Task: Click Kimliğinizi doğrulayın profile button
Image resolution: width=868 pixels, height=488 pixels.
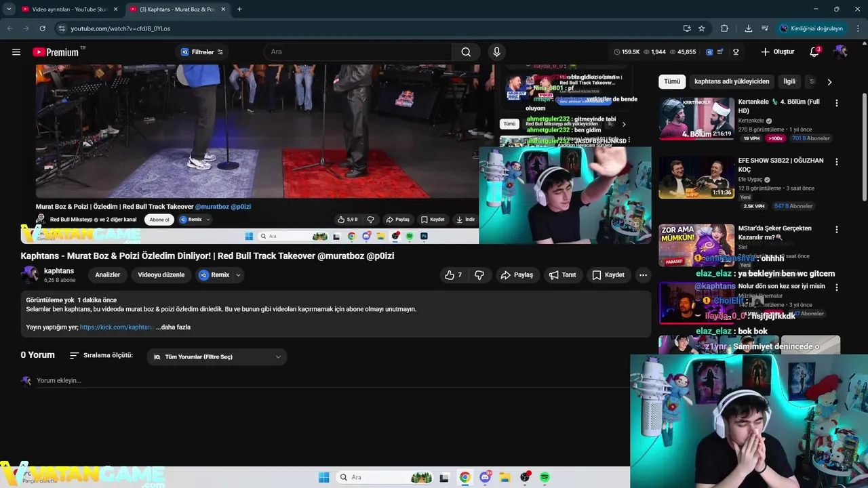Action: coord(811,28)
